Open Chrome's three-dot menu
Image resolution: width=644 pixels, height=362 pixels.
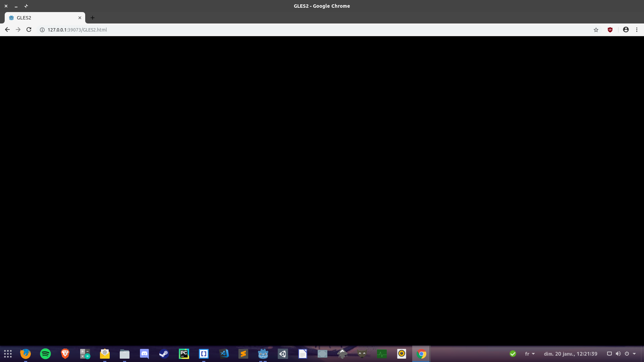coord(637,29)
